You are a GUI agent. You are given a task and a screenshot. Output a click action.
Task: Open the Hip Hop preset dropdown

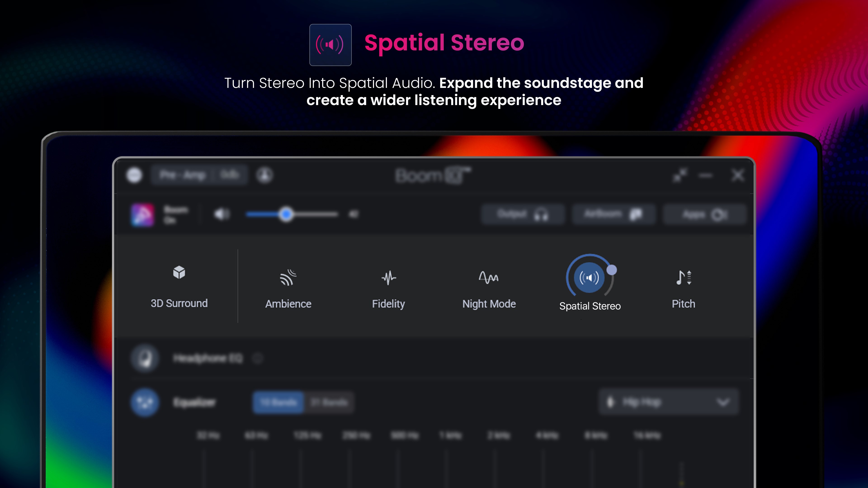[x=669, y=402]
